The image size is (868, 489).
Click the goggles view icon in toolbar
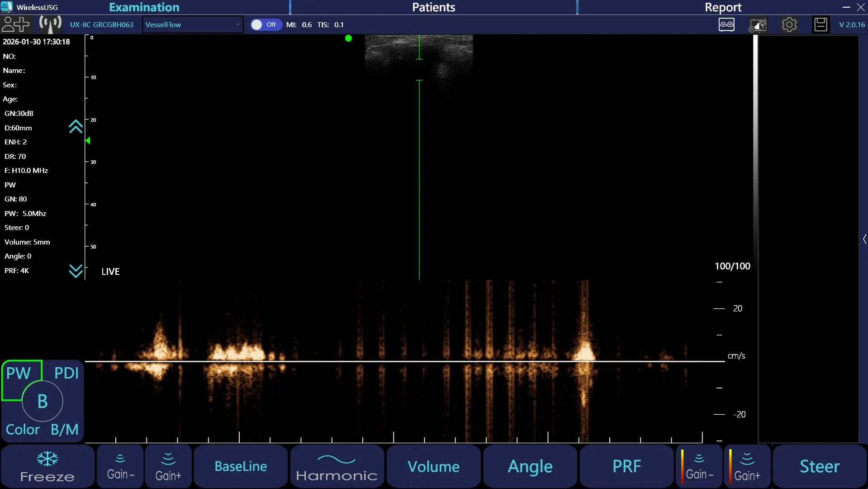pos(726,24)
